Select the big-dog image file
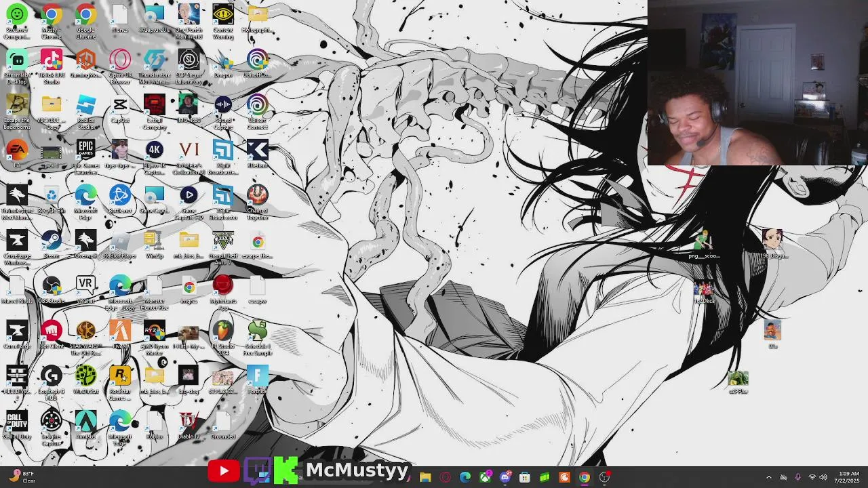The image size is (868, 488). [189, 380]
